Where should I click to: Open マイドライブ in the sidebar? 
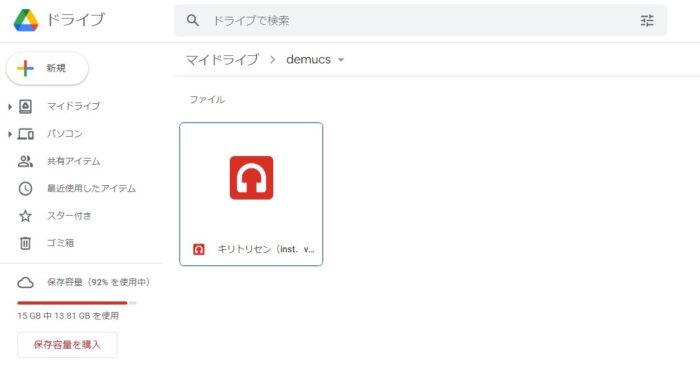point(74,106)
